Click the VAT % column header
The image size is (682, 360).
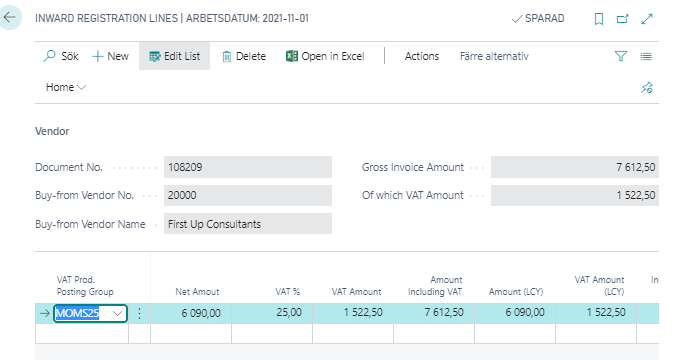(288, 292)
